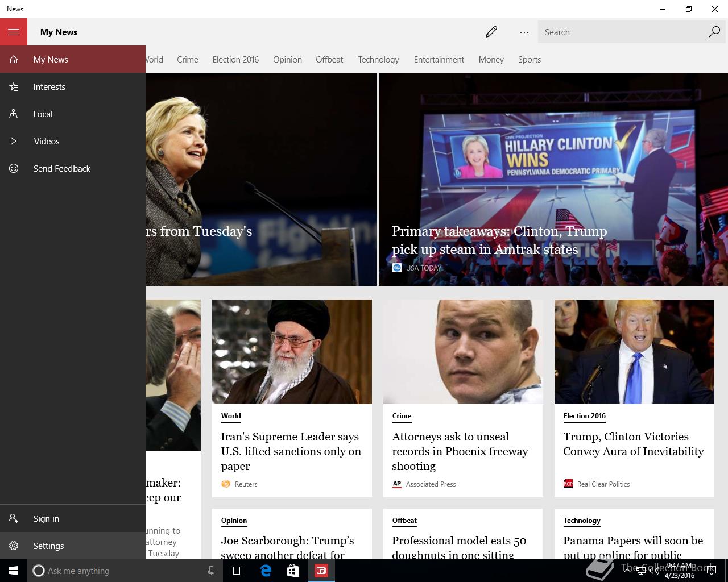Switch to the Election 2016 tab
This screenshot has height=582, width=728.
(235, 59)
